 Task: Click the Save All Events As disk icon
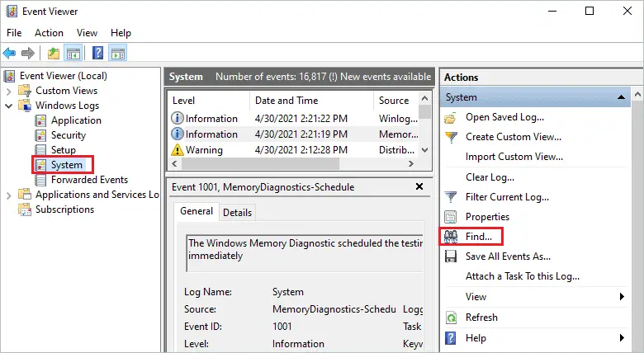[452, 257]
